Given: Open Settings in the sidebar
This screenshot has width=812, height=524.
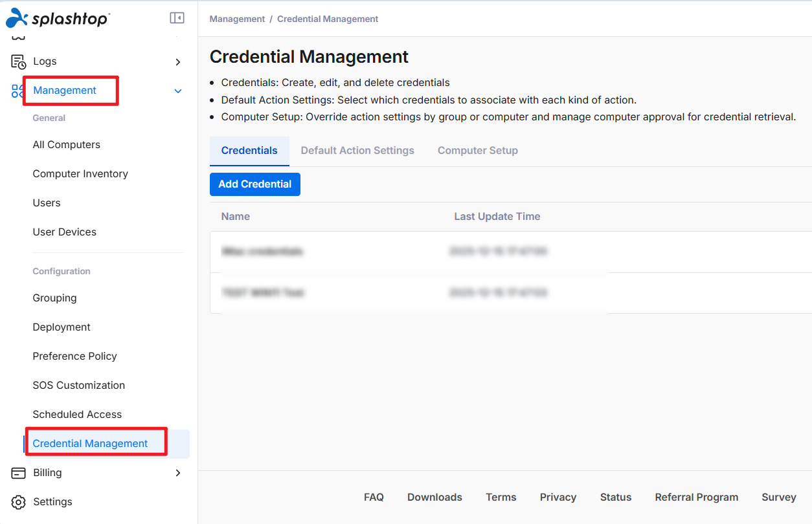Looking at the screenshot, I should [52, 502].
